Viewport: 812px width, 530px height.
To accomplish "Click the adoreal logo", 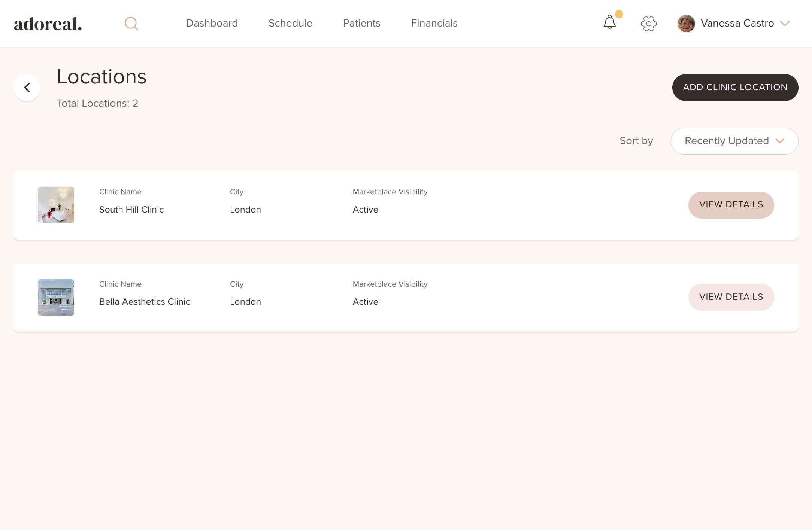I will [48, 24].
